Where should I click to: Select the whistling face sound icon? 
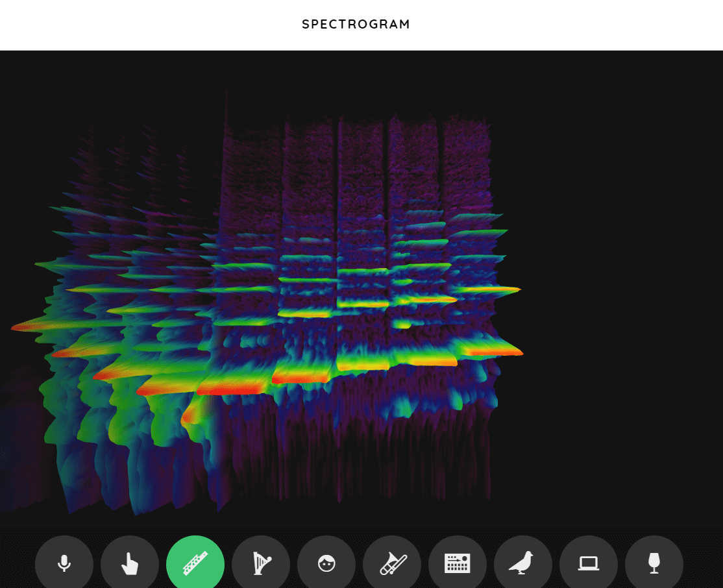(326, 563)
